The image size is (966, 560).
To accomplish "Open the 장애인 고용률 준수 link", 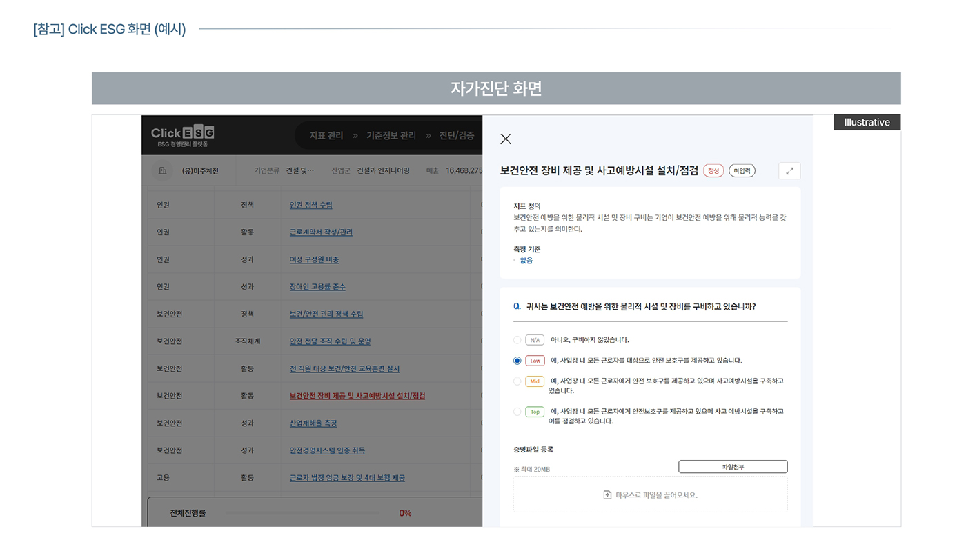I will 317,287.
